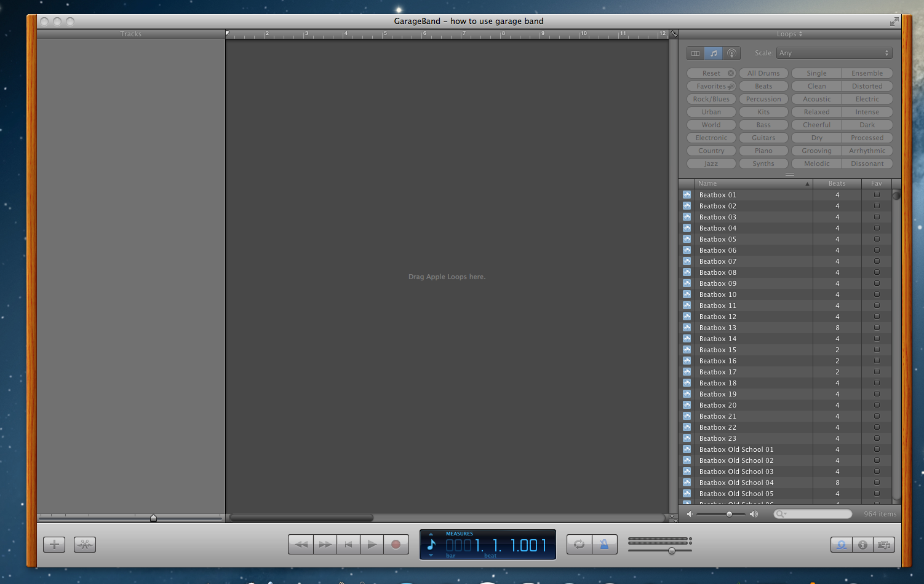Select the Electronic genre keyword
The height and width of the screenshot is (584, 924).
point(711,138)
